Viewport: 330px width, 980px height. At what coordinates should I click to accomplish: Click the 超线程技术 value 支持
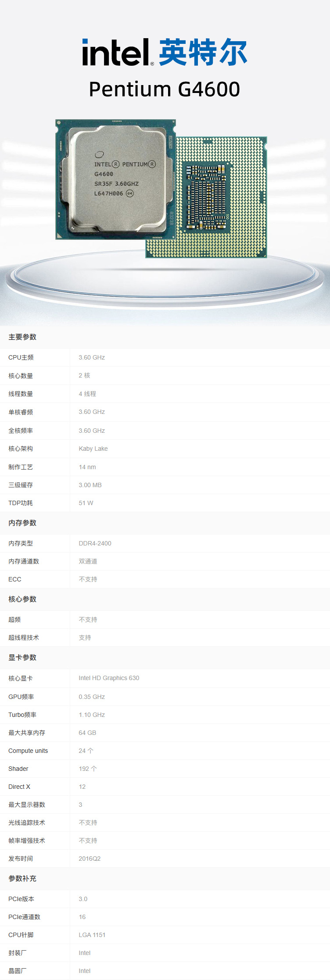[85, 638]
